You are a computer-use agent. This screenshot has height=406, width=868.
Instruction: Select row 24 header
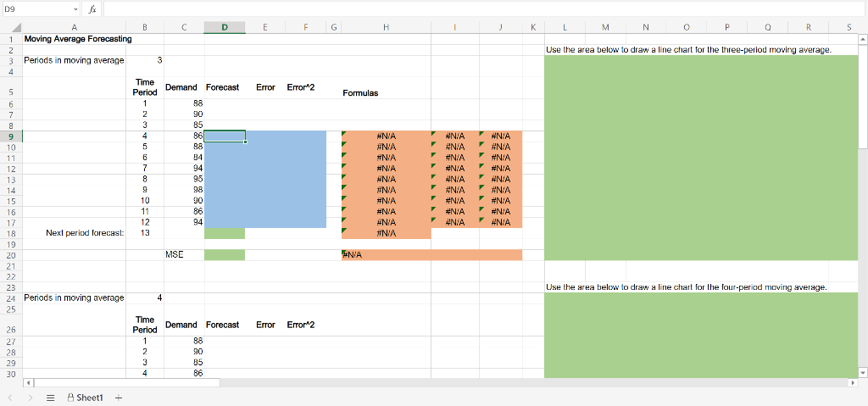tap(11, 298)
